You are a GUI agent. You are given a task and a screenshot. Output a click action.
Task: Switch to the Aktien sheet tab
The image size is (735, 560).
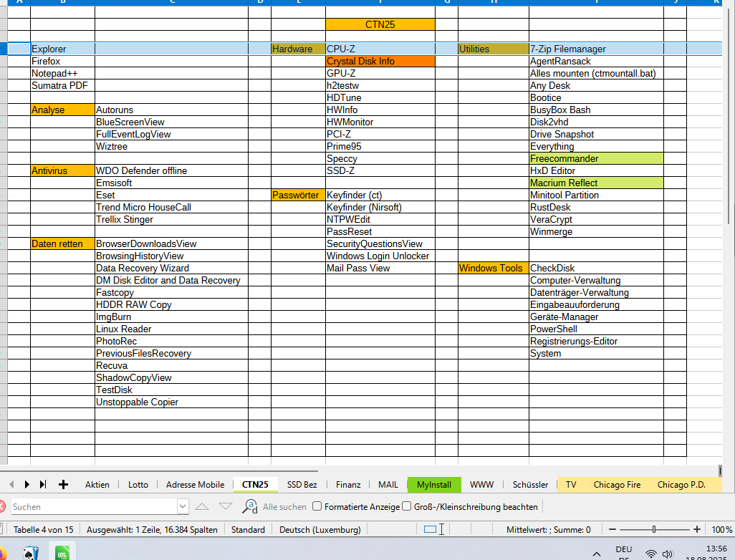pos(97,485)
